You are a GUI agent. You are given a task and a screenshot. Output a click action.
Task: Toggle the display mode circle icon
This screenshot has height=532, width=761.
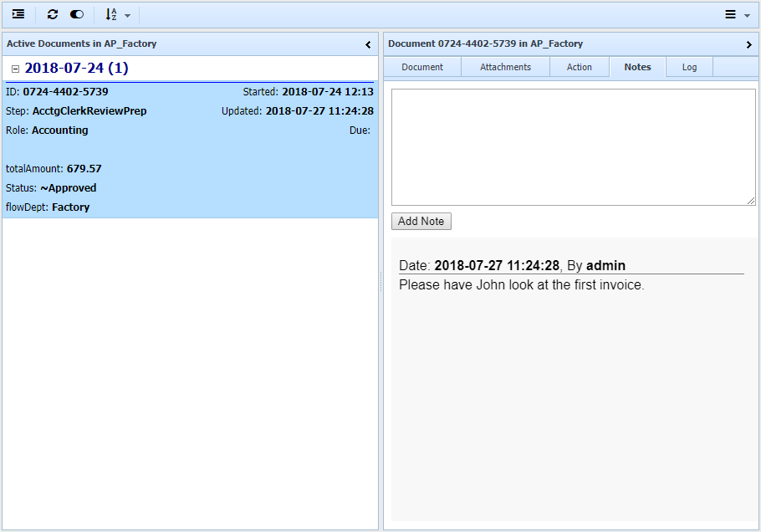coord(76,14)
